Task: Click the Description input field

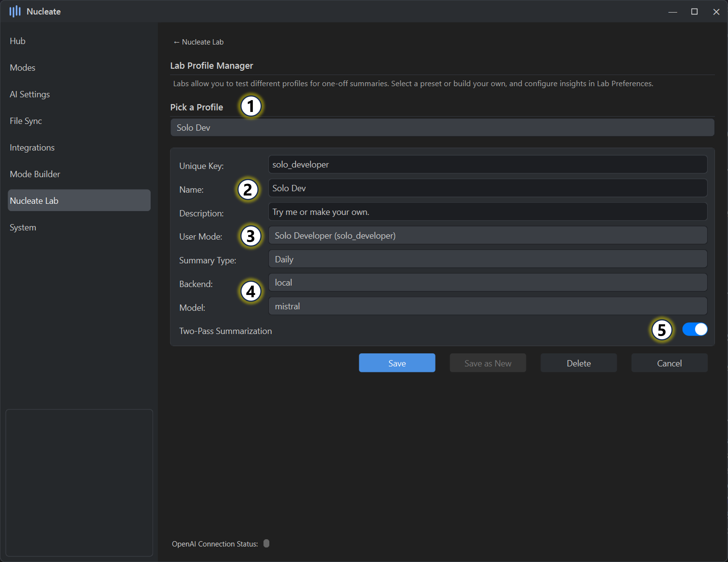Action: click(x=487, y=212)
